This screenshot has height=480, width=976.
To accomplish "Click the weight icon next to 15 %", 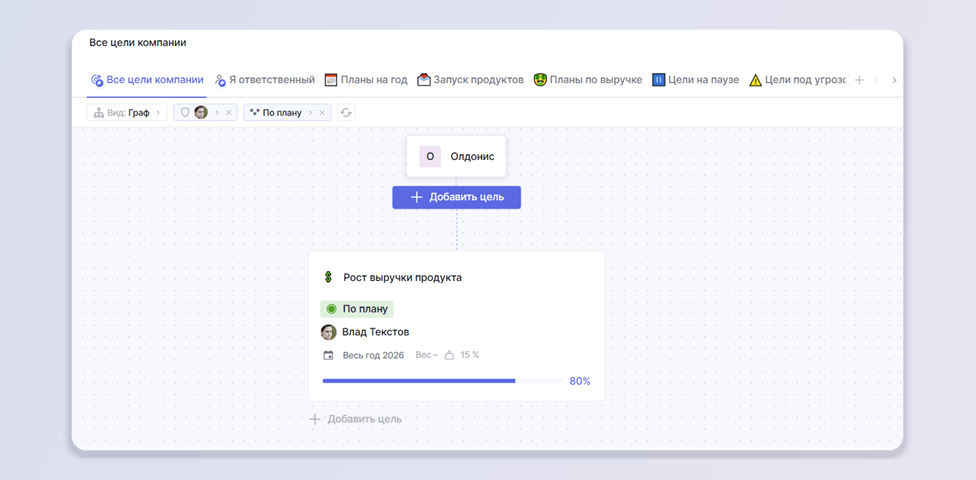I will 449,355.
